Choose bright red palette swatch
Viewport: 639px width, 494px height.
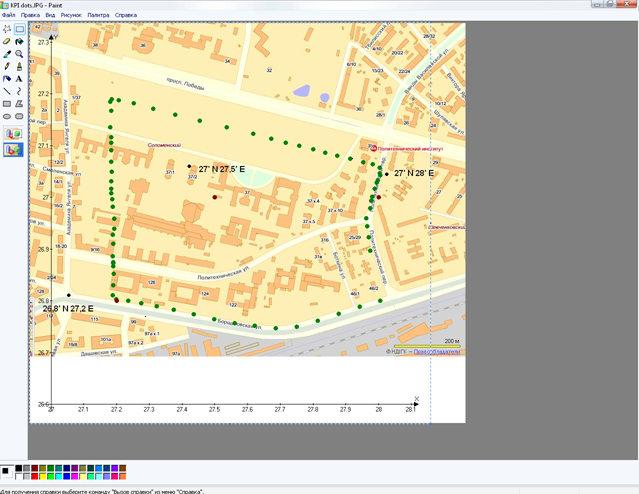35,476
